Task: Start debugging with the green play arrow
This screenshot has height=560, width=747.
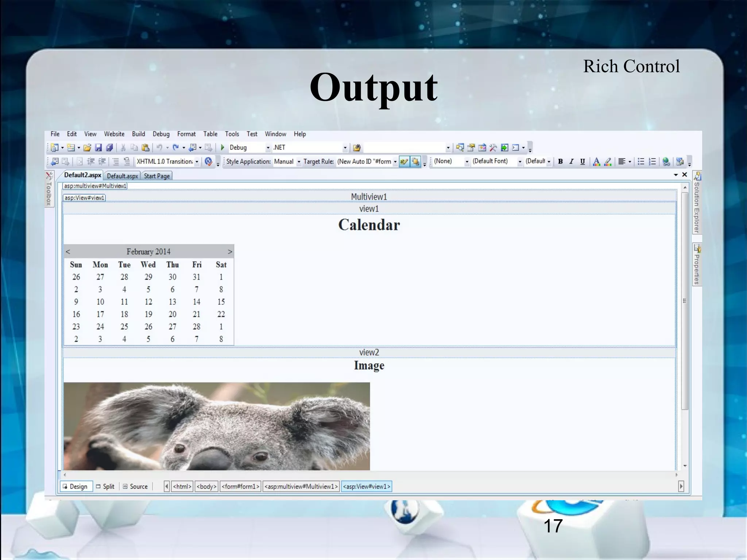Action: 222,147
